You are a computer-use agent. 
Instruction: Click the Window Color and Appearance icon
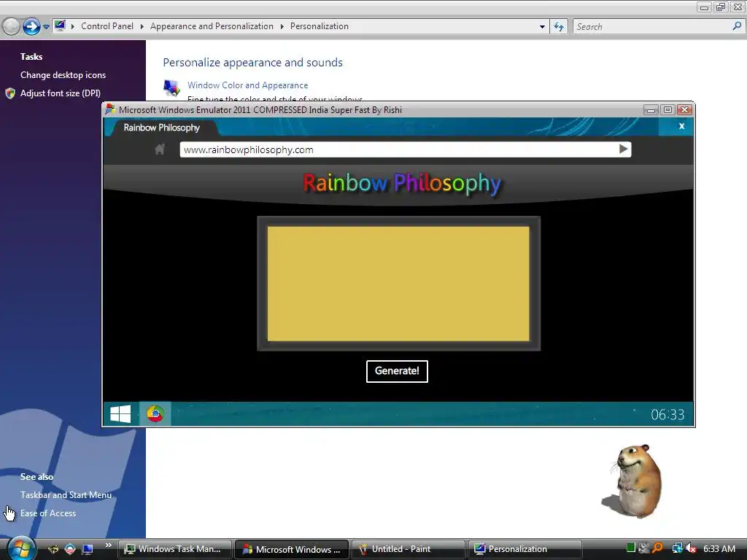[x=171, y=87]
